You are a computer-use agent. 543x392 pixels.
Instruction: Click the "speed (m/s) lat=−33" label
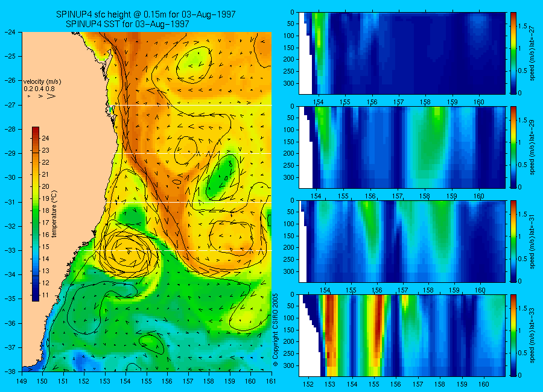pyautogui.click(x=532, y=335)
